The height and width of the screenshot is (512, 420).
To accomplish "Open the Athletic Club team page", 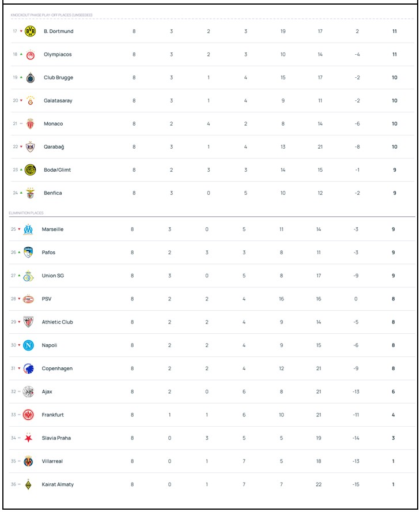I will (57, 322).
